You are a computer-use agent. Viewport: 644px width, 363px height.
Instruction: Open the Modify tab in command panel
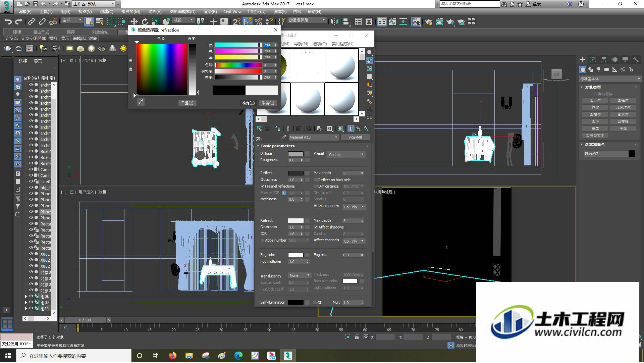point(593,60)
